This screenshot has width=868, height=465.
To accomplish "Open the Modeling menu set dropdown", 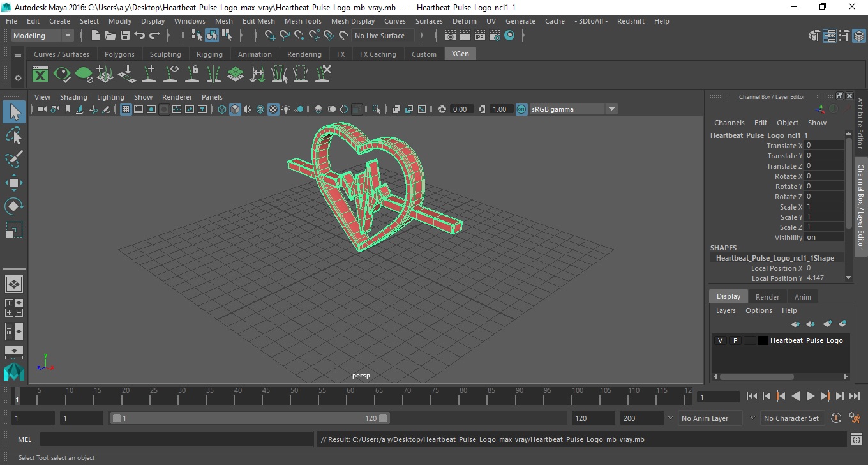I will click(x=43, y=36).
